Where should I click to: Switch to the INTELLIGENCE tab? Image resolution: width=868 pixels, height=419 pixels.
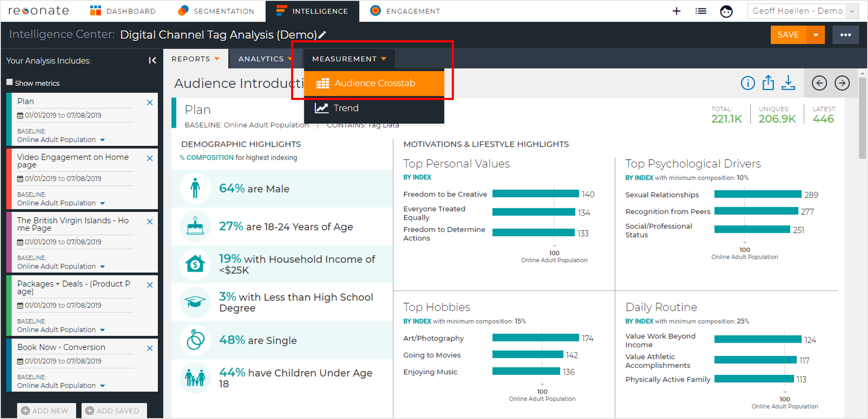pos(312,11)
